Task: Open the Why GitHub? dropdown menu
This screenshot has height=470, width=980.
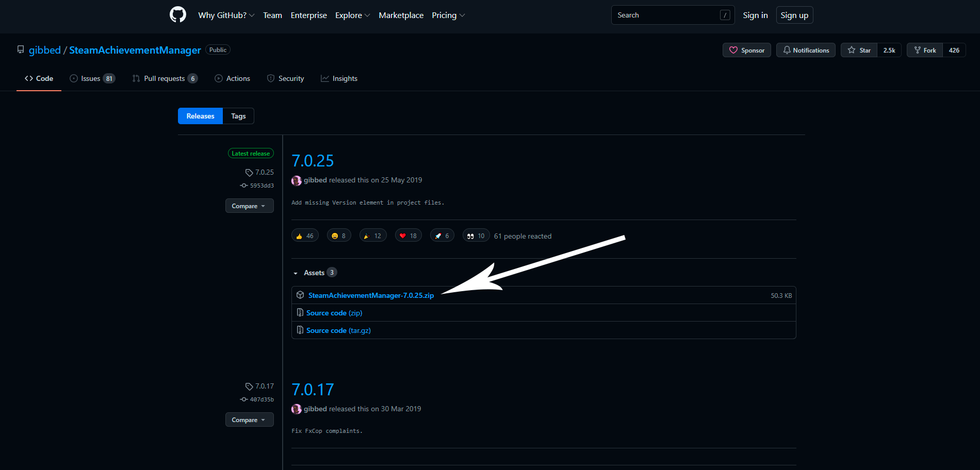Action: tap(226, 15)
